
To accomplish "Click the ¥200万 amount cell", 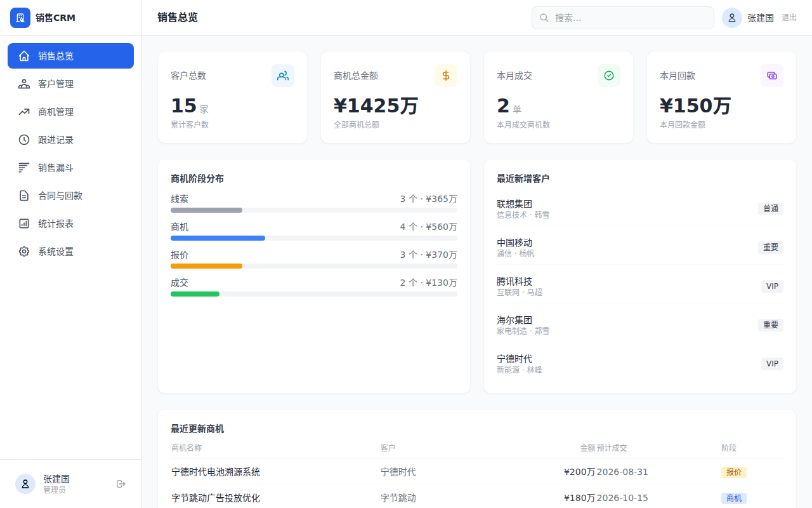I will 580,472.
